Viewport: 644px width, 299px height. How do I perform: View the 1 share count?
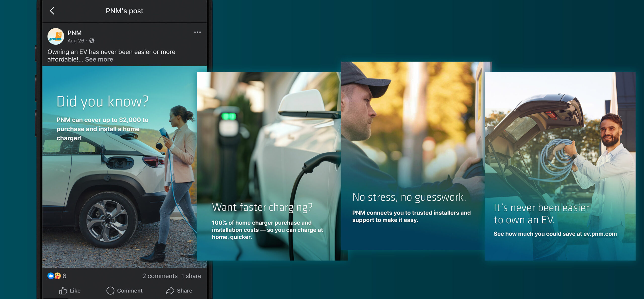pos(191,276)
